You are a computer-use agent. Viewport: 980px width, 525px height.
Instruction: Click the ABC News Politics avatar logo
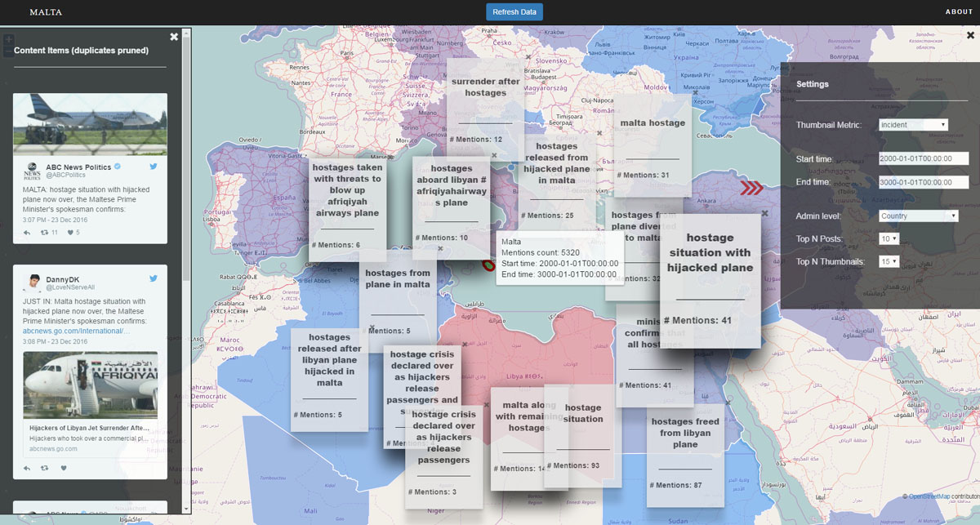tap(32, 171)
